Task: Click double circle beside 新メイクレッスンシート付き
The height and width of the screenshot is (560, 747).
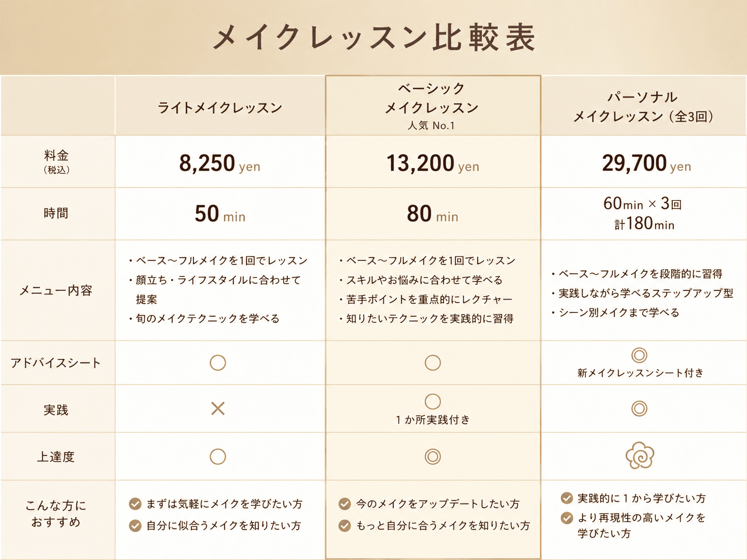Action: pos(639,355)
